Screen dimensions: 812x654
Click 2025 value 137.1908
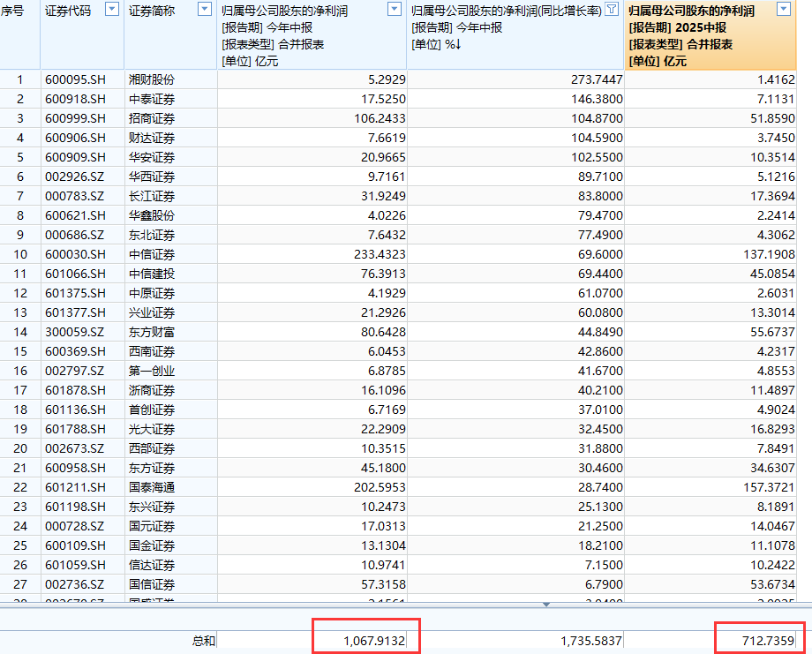click(769, 254)
